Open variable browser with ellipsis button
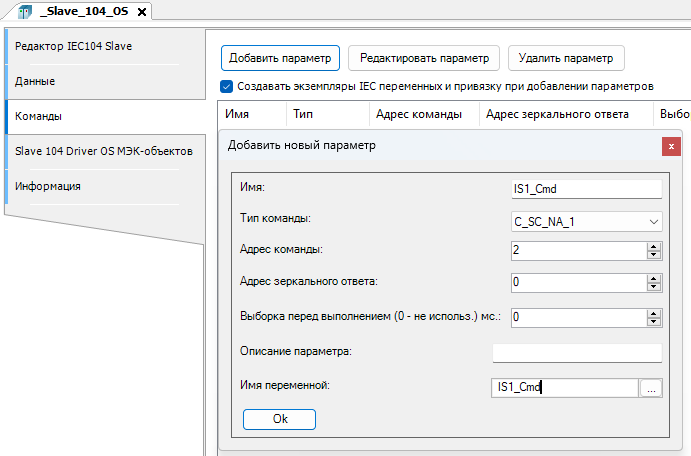This screenshot has height=456, width=691. tap(651, 389)
